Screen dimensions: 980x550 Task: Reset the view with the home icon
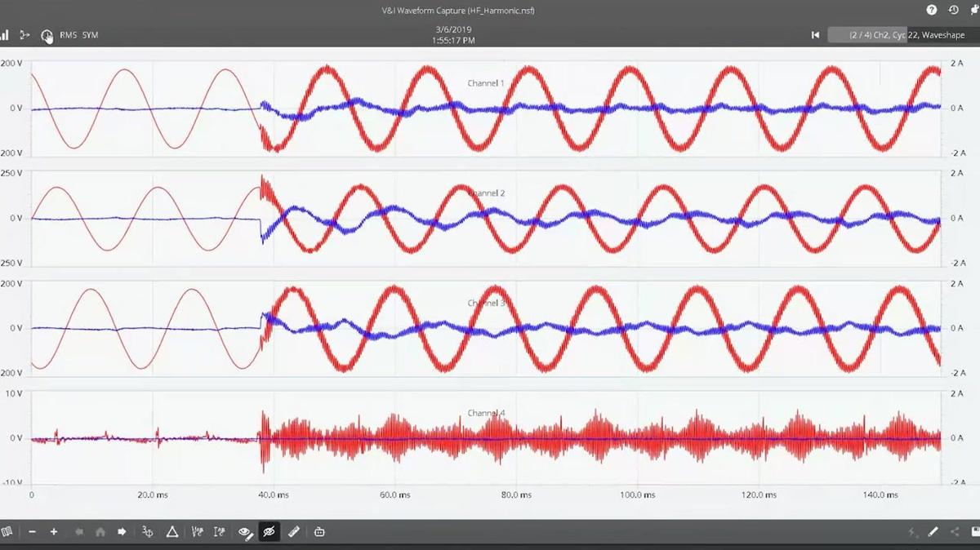100,531
